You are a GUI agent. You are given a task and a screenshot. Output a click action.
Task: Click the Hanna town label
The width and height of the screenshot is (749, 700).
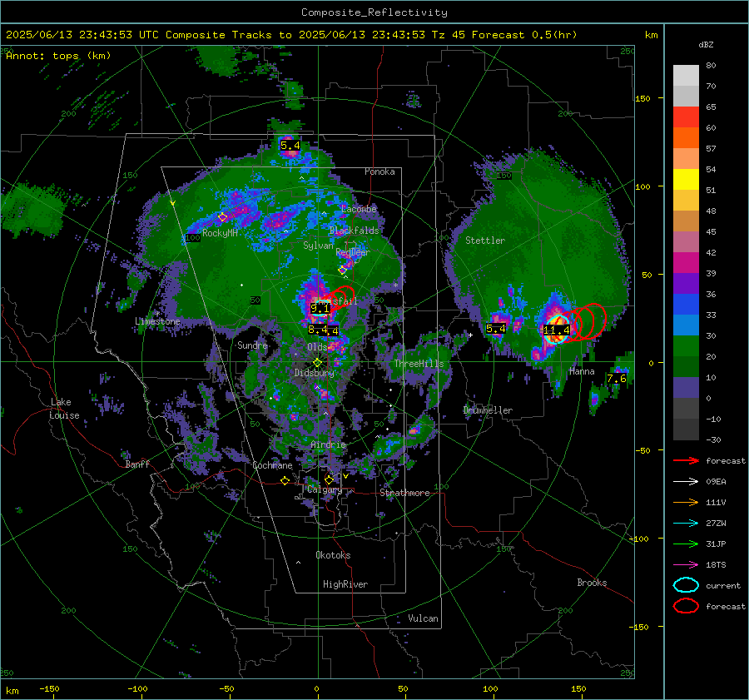click(x=582, y=371)
